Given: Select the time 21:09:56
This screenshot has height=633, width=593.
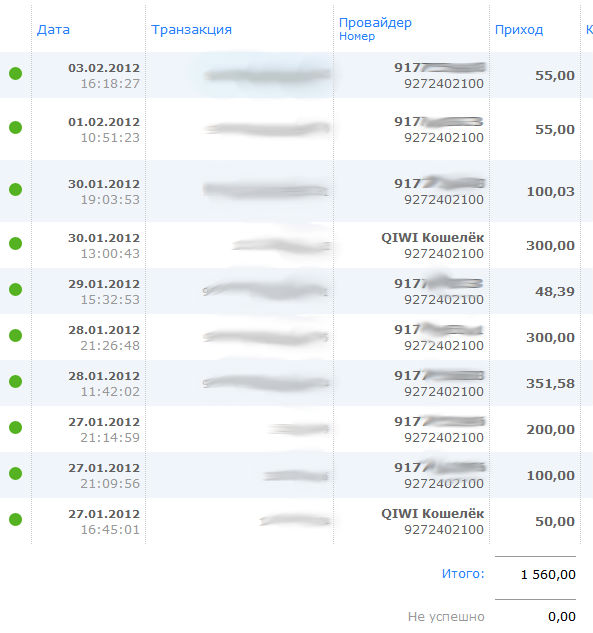Looking at the screenshot, I should pos(110,484).
